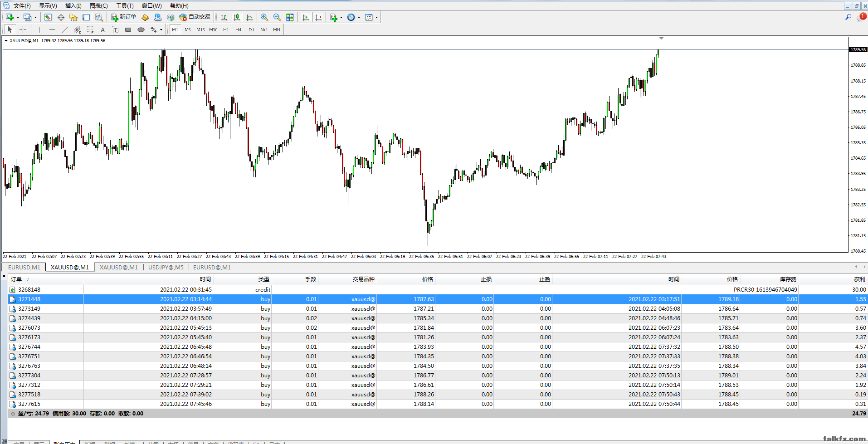Screen dimensions: 868x444
Task: Expand the new chart dropdown arrow
Action: tap(18, 17)
